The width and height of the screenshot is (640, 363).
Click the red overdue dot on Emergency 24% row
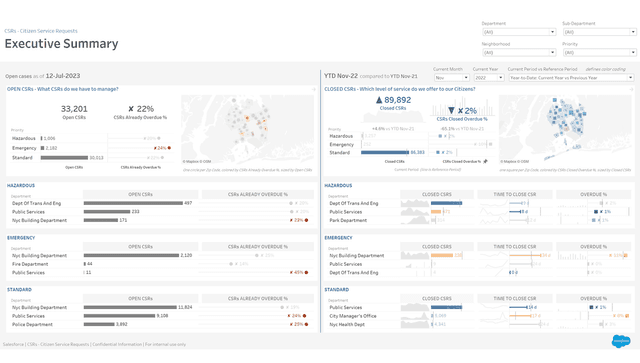tap(169, 148)
